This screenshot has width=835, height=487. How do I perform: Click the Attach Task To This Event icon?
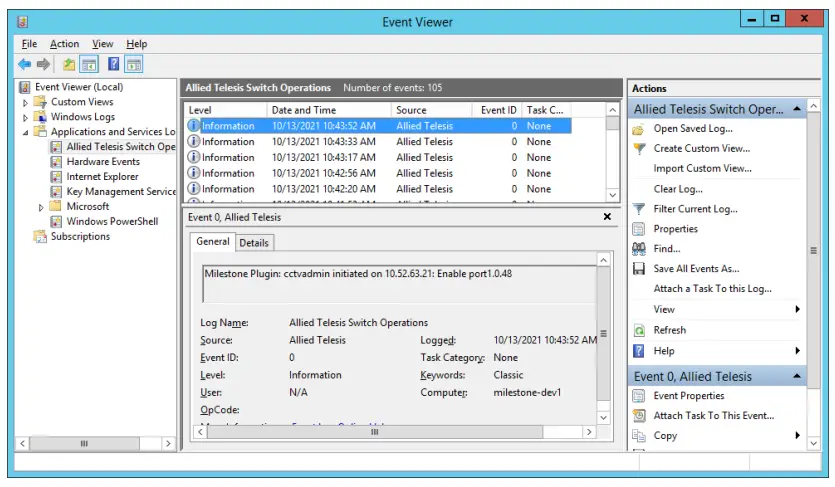coord(640,416)
